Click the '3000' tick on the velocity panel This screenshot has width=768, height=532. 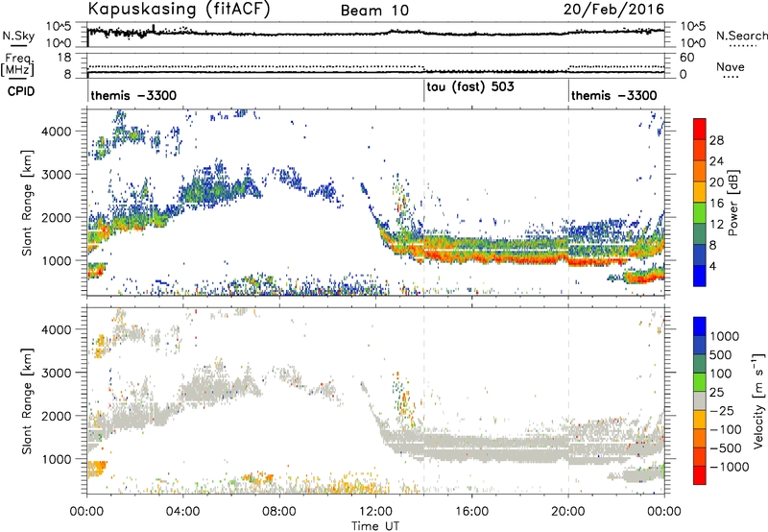(x=56, y=373)
